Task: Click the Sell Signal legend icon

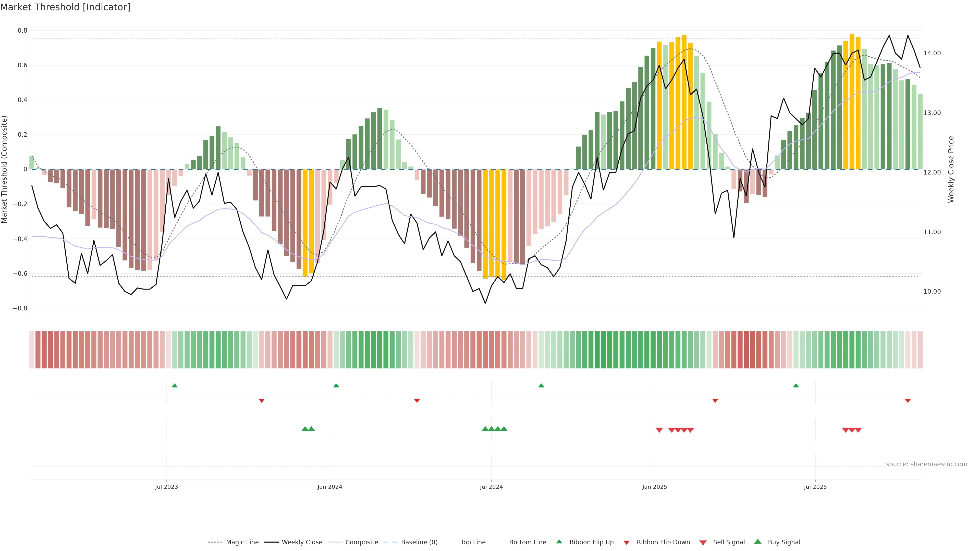Action: pyautogui.click(x=703, y=542)
